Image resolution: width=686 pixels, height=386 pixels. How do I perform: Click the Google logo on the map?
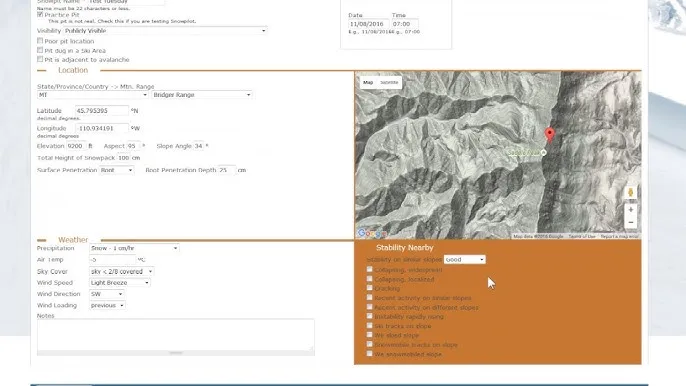(x=372, y=233)
